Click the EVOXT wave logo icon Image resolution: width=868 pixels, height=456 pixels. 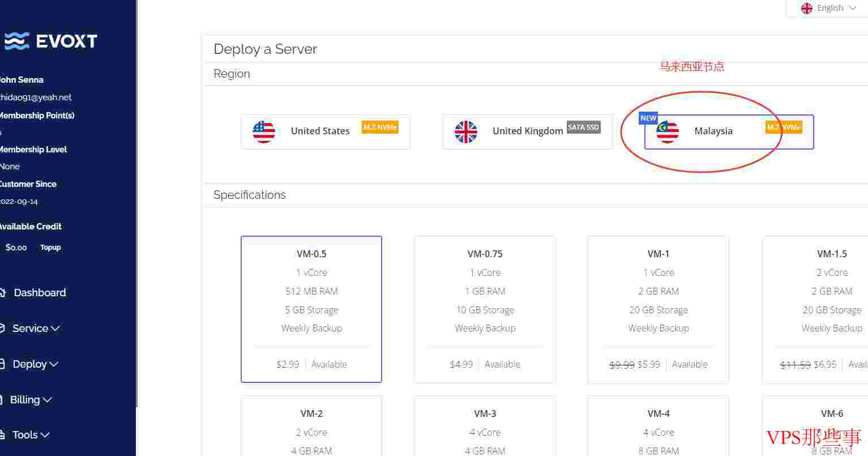[x=16, y=41]
